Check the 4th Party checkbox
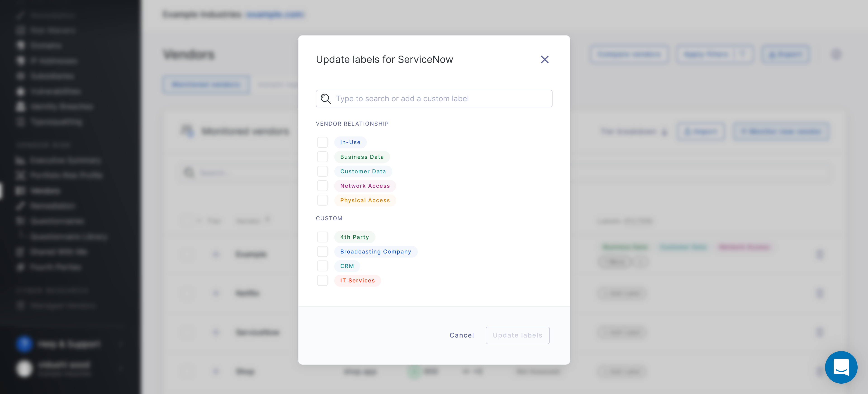 pyautogui.click(x=323, y=237)
